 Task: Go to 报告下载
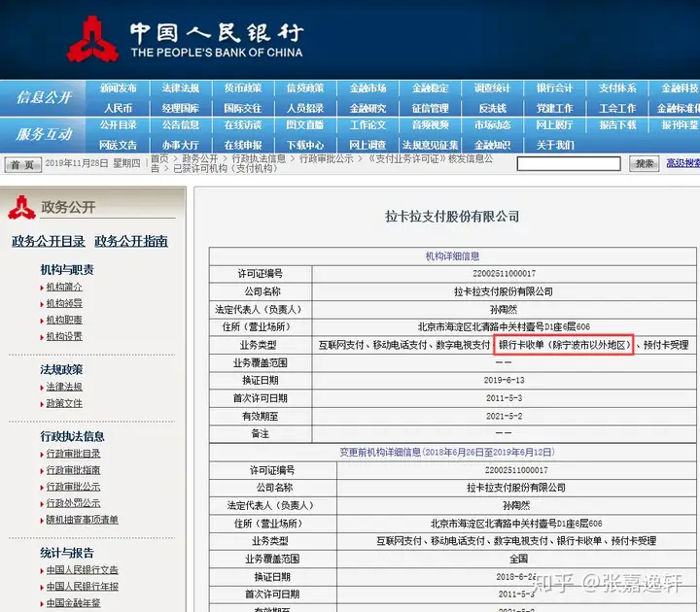point(617,125)
